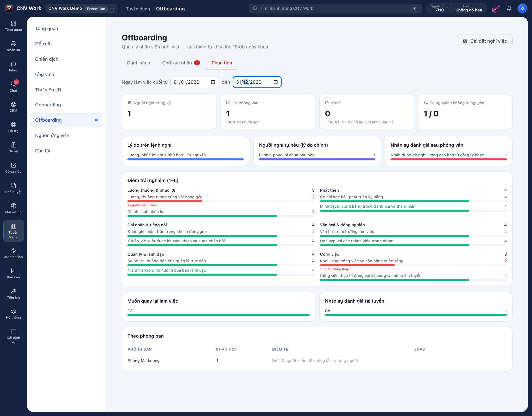The width and height of the screenshot is (532, 416).
Task: Open the Nhân sự module icon
Action: click(x=13, y=46)
